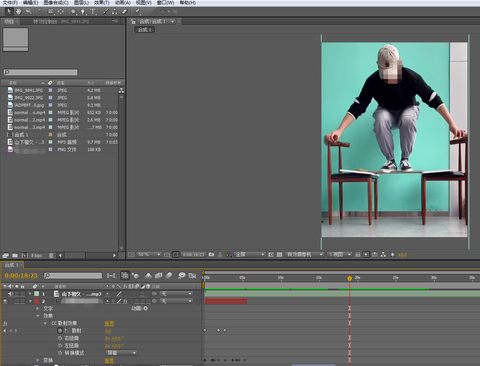Screen dimensions: 480x366
Task: Open the 全屏 resolution dropdown
Action: coord(250,255)
